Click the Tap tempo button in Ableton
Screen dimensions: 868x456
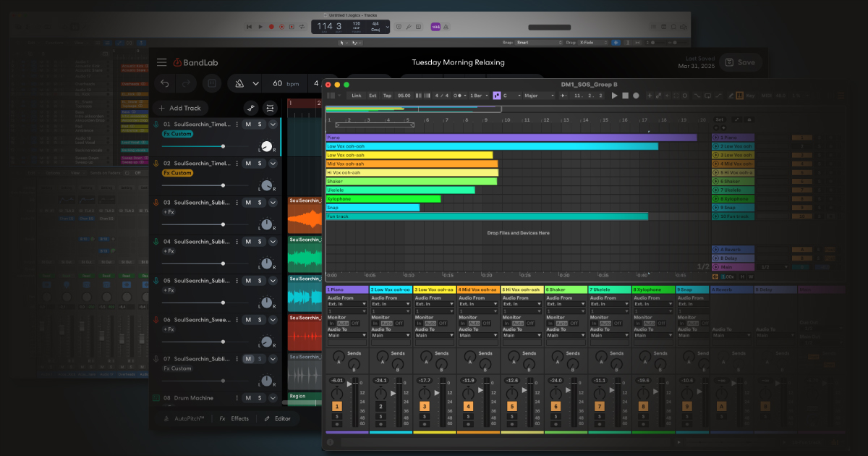tap(387, 96)
